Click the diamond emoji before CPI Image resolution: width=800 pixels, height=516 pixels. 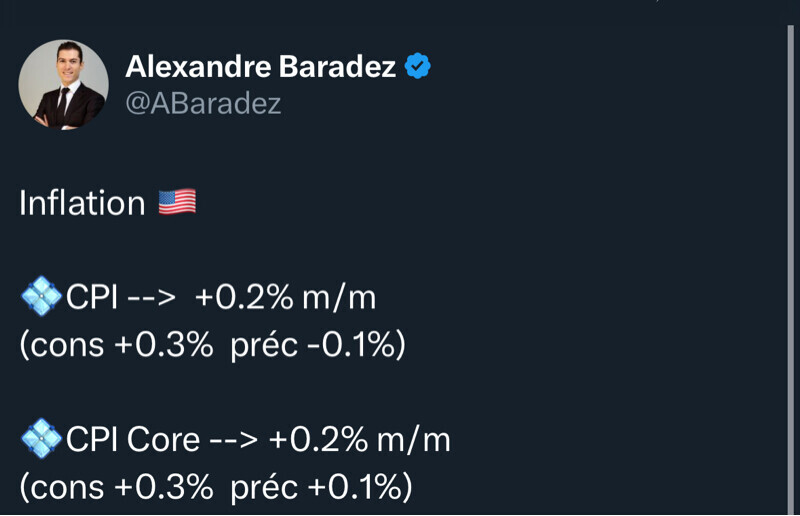(x=41, y=297)
